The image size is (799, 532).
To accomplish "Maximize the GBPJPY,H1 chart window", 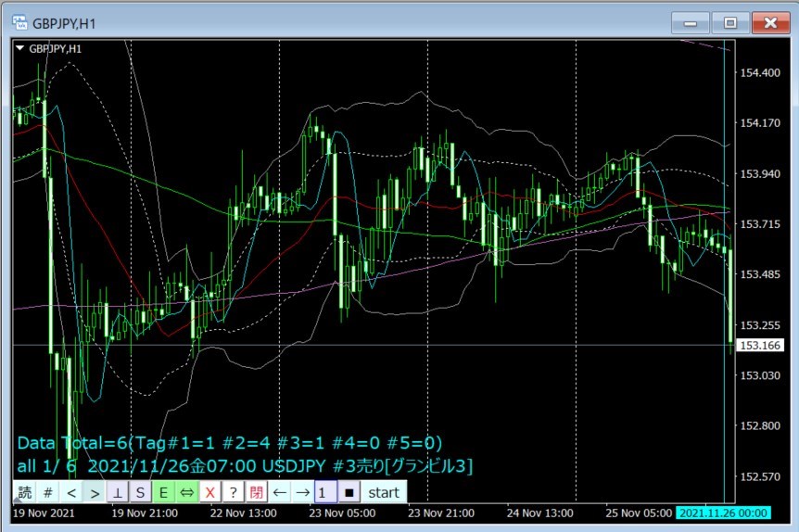I will [x=730, y=23].
